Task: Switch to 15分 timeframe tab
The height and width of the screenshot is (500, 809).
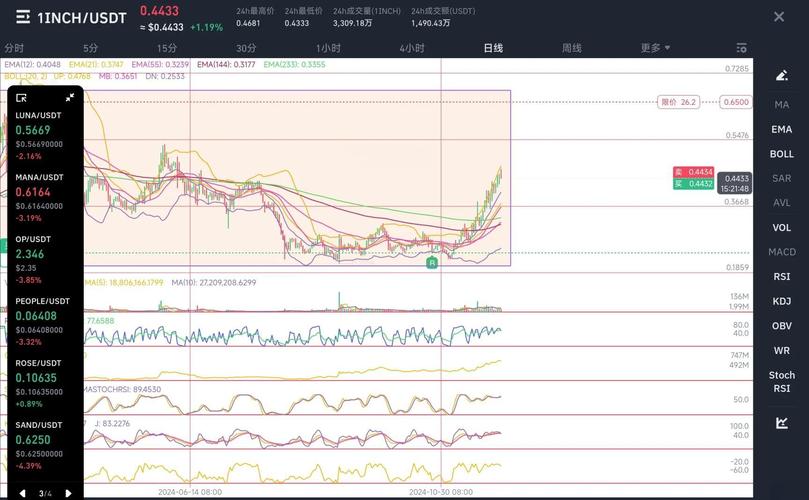Action: [x=167, y=48]
